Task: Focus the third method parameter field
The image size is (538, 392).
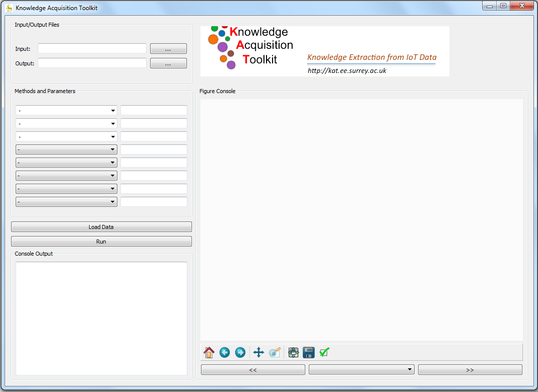Action: 154,136
